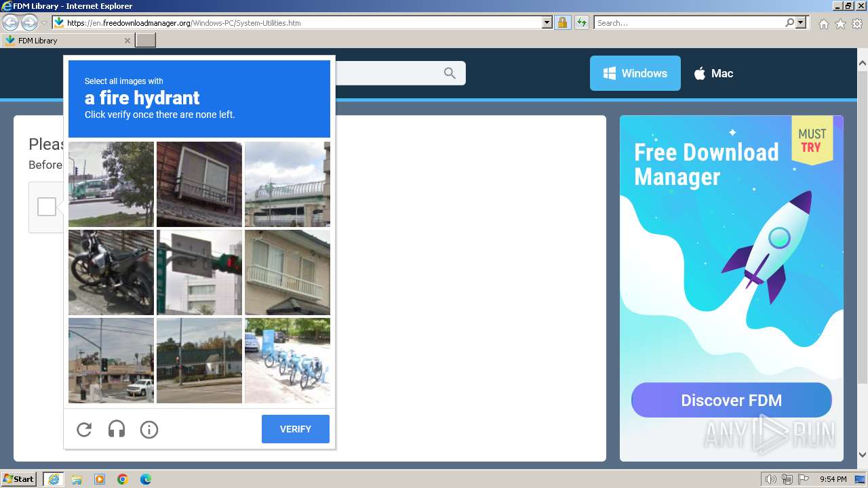Select captcha tile with green roof building
Viewport: 868px width, 488px height.
199,361
